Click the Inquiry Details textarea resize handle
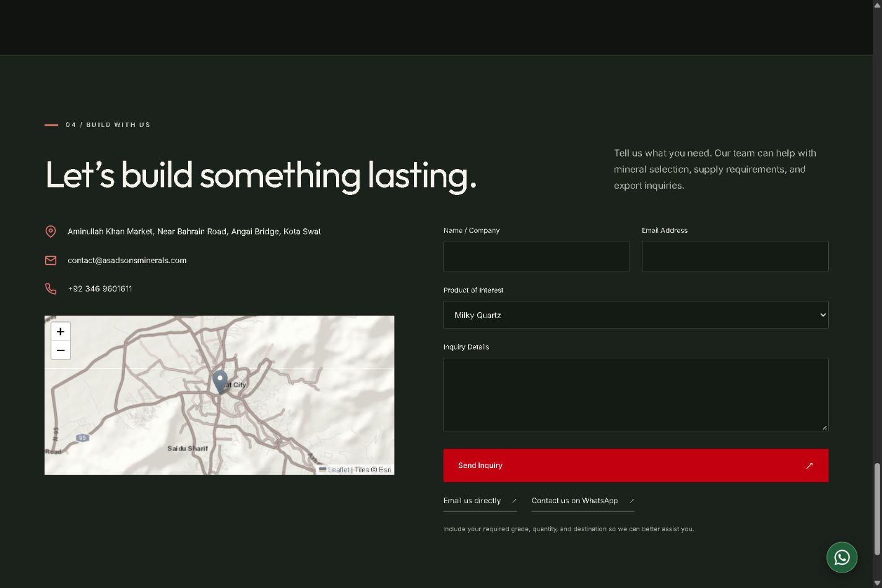Image resolution: width=882 pixels, height=588 pixels. [x=824, y=427]
